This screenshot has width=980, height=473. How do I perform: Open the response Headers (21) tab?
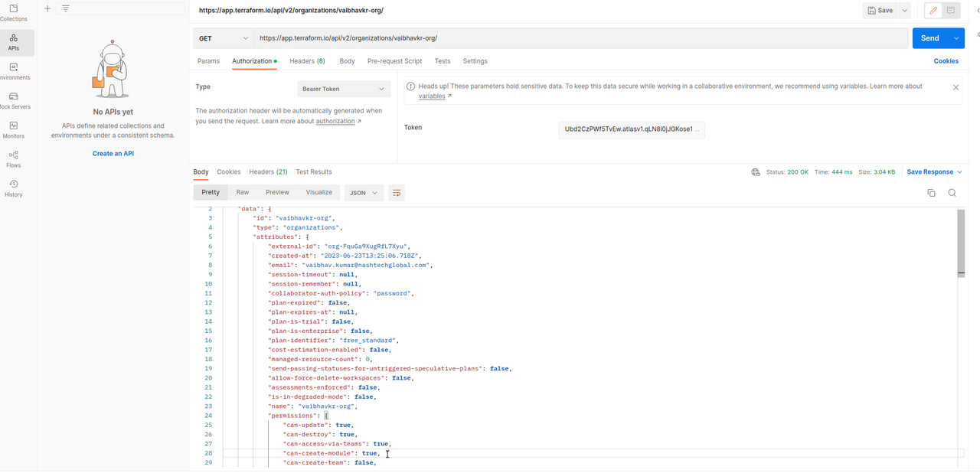click(268, 172)
